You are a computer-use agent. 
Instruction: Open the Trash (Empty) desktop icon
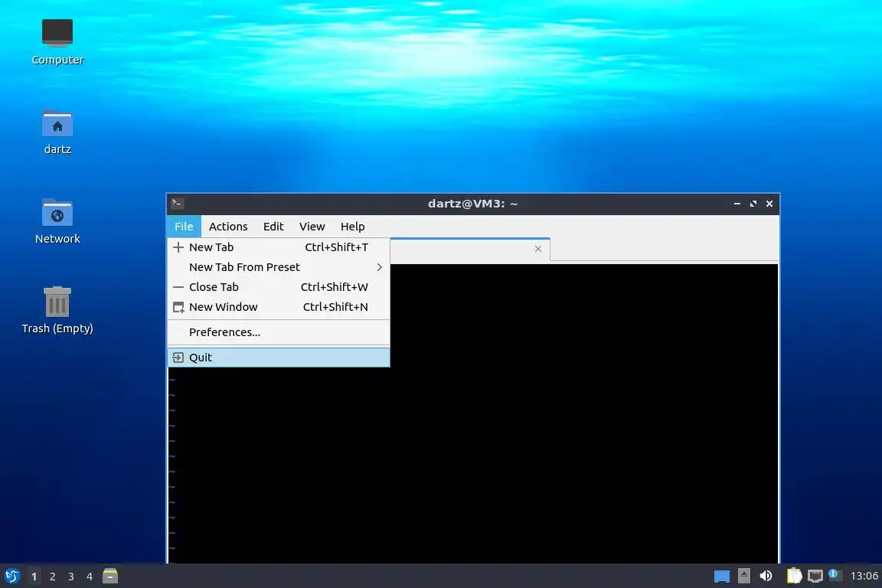57,311
